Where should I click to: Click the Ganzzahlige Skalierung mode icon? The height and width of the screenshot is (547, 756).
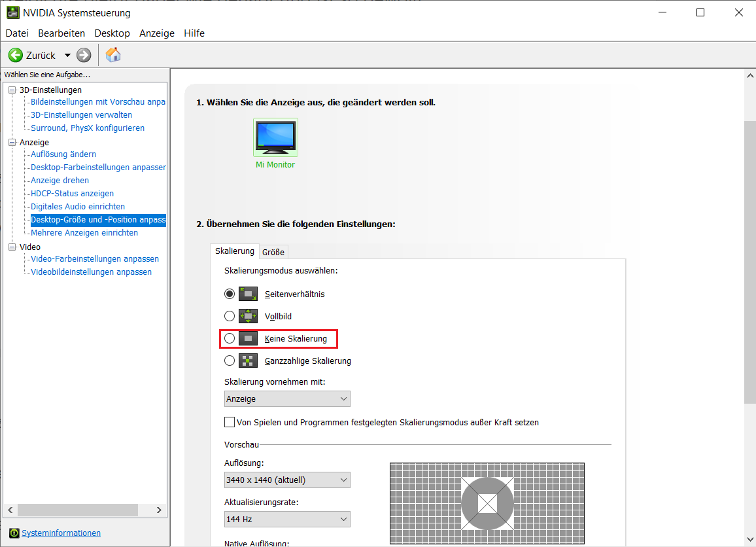(249, 361)
